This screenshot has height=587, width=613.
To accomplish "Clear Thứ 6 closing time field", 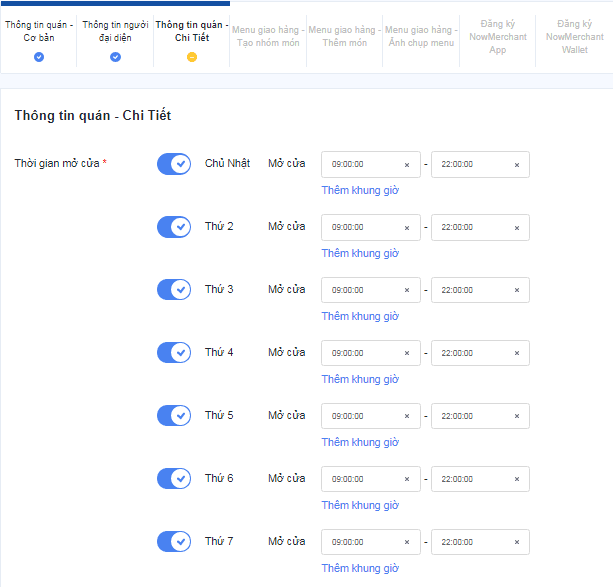I will click(516, 479).
